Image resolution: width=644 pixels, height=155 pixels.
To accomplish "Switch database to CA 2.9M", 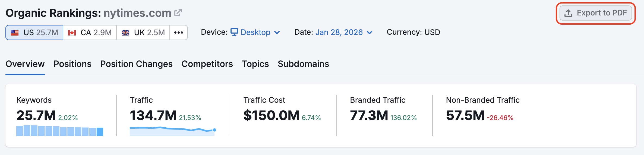I will pos(90,33).
